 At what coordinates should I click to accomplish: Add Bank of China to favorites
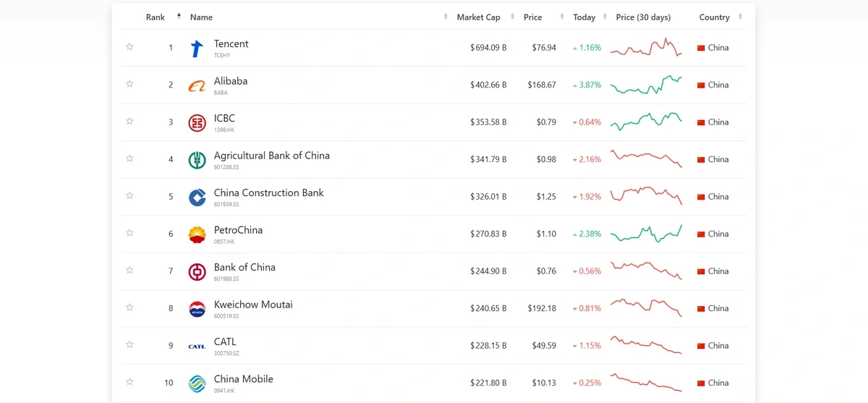point(129,271)
